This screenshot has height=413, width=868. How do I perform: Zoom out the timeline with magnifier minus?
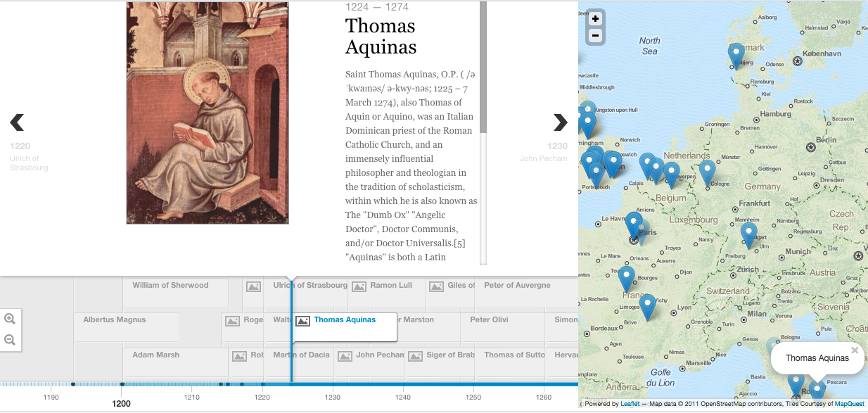click(x=10, y=340)
